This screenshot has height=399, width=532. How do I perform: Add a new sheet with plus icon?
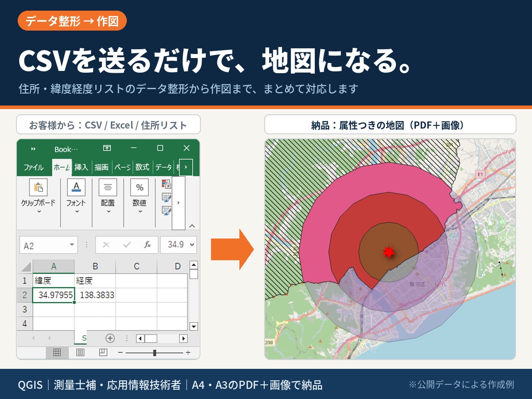click(110, 338)
